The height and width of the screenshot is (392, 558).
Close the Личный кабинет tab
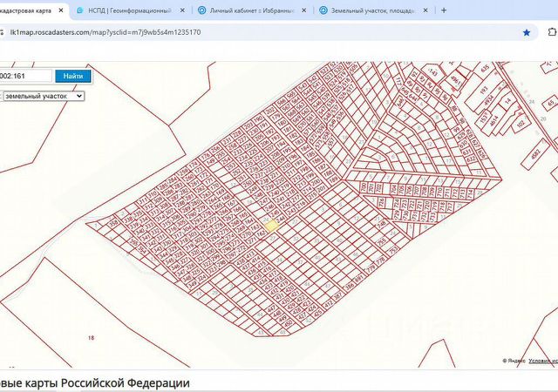pos(304,10)
